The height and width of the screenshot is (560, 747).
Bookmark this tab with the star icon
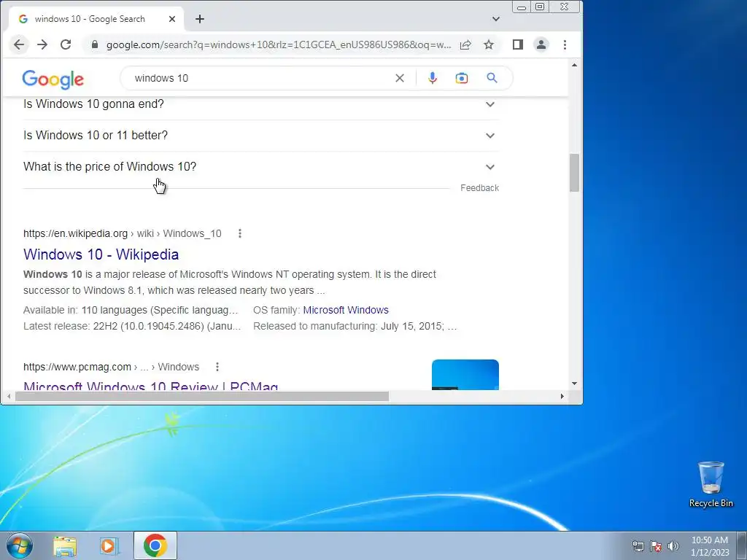[x=489, y=44]
